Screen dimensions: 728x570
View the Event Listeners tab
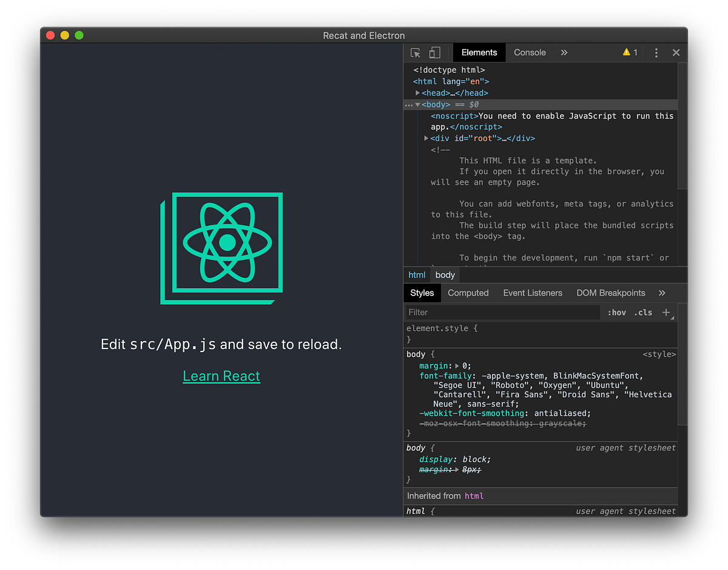click(x=533, y=293)
